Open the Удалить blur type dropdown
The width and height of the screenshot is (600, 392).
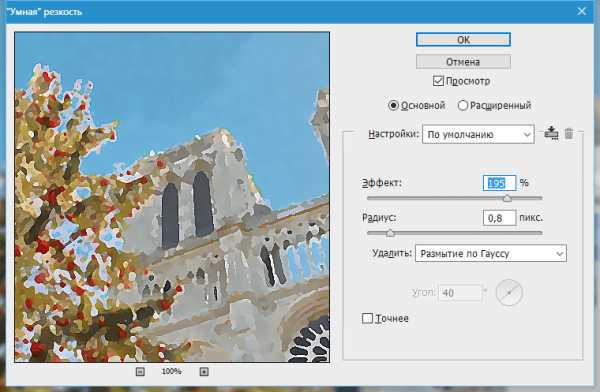click(x=491, y=253)
